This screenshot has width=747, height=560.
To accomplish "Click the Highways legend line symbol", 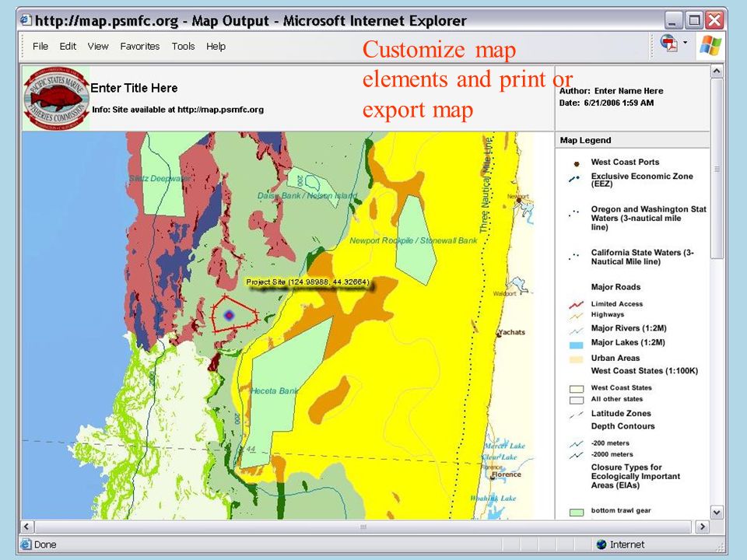I will pos(577,315).
